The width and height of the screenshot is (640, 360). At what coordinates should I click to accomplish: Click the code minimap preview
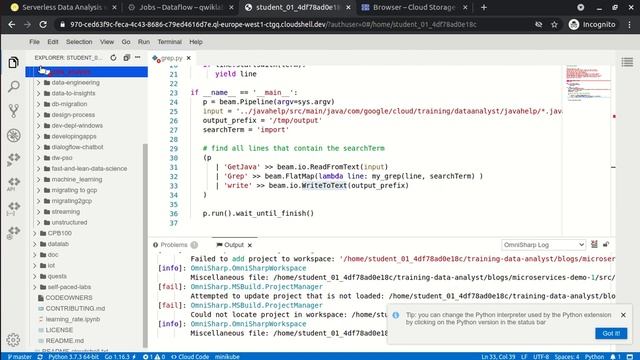(x=588, y=84)
